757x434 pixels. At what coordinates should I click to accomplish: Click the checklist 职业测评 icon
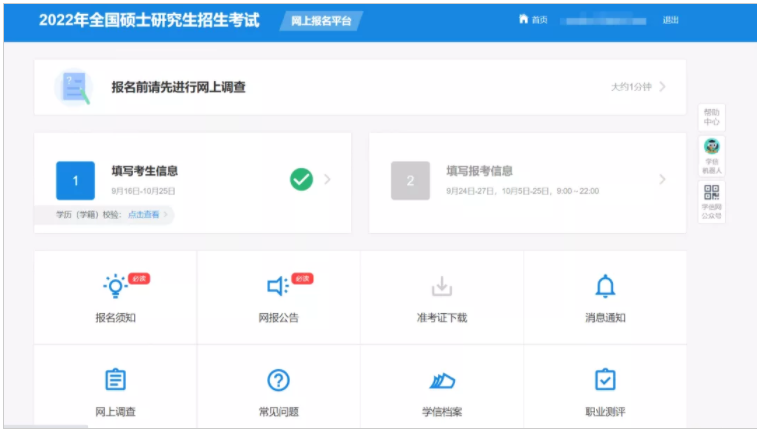[x=605, y=379]
